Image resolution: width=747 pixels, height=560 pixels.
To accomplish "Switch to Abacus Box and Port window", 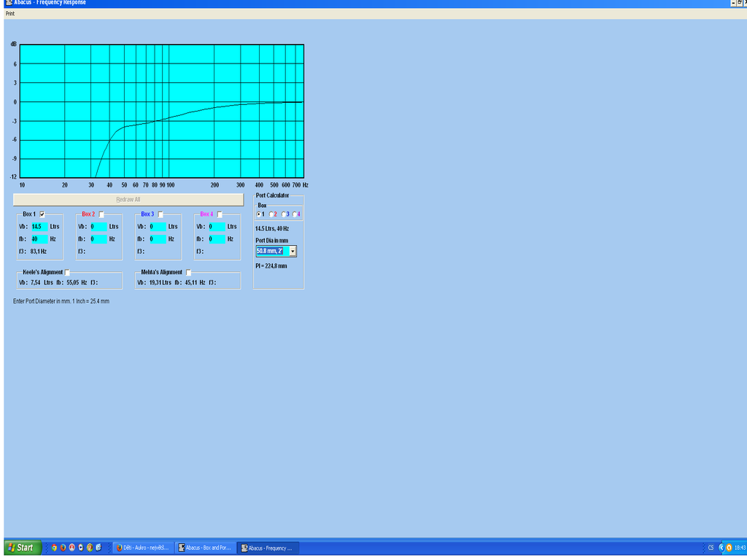I will [x=205, y=548].
